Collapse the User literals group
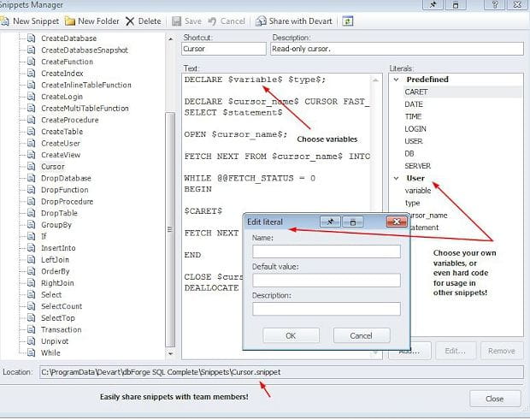This screenshot has width=530, height=420. coord(396,178)
